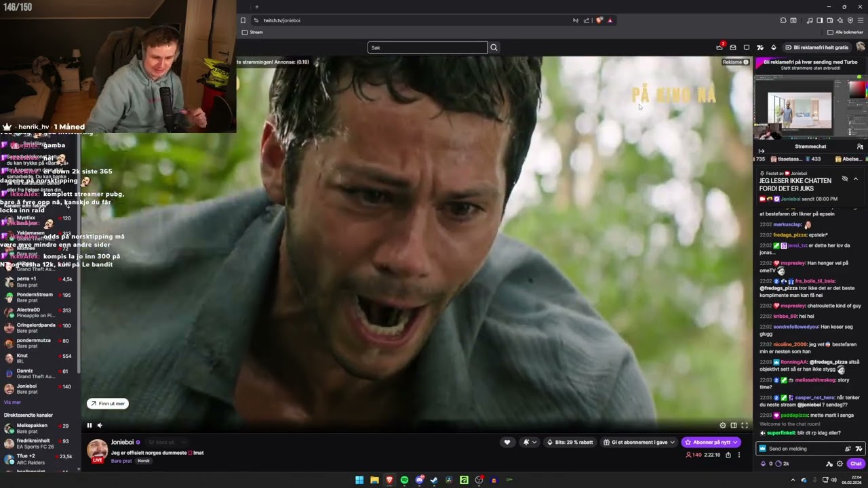This screenshot has width=868, height=488.
Task: Open Prime loot crown icon with badge
Action: tap(719, 47)
